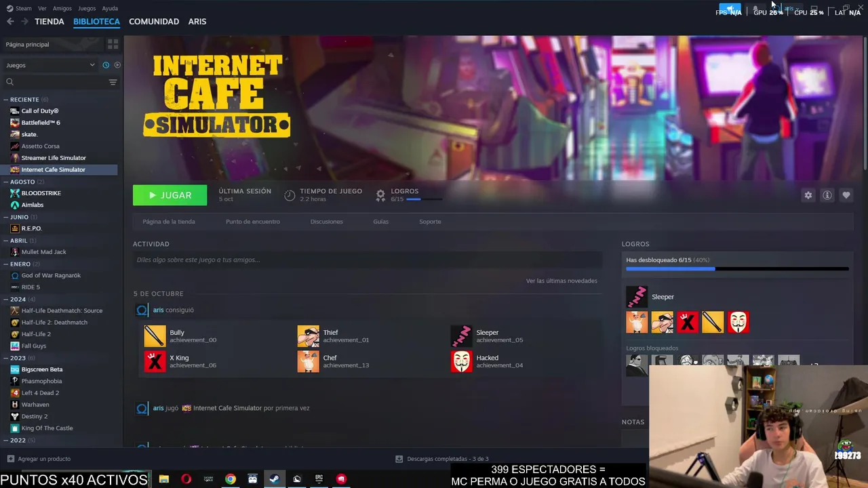Open aris user link in activity
Image resolution: width=868 pixels, height=488 pixels.
(x=158, y=310)
